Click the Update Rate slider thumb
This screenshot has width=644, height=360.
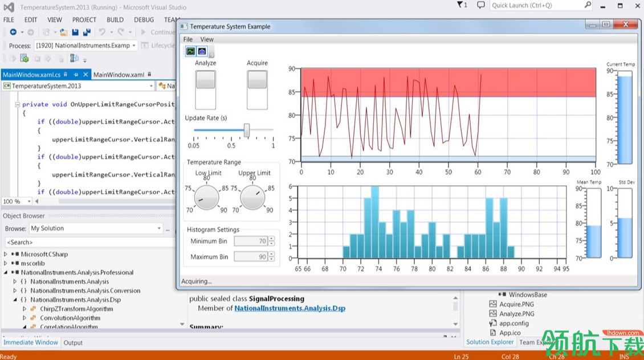coord(246,130)
